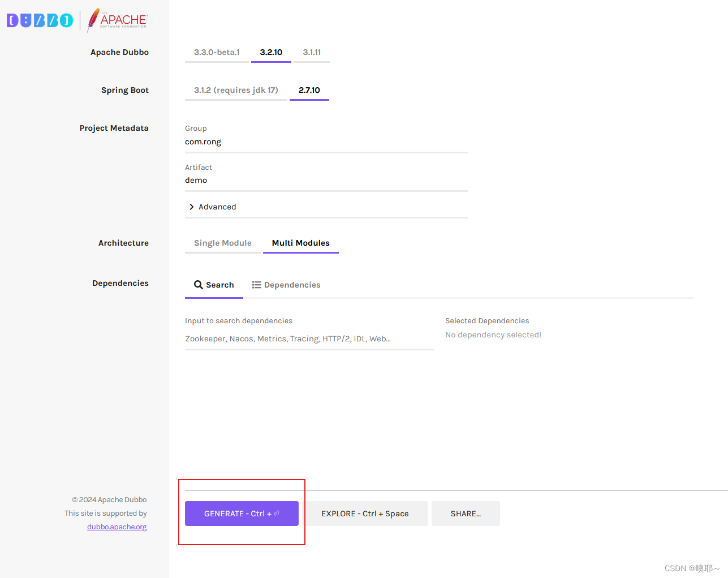Choose Spring Boot 3.1.2 (requires jdk 17)
The image size is (728, 578).
(x=236, y=90)
